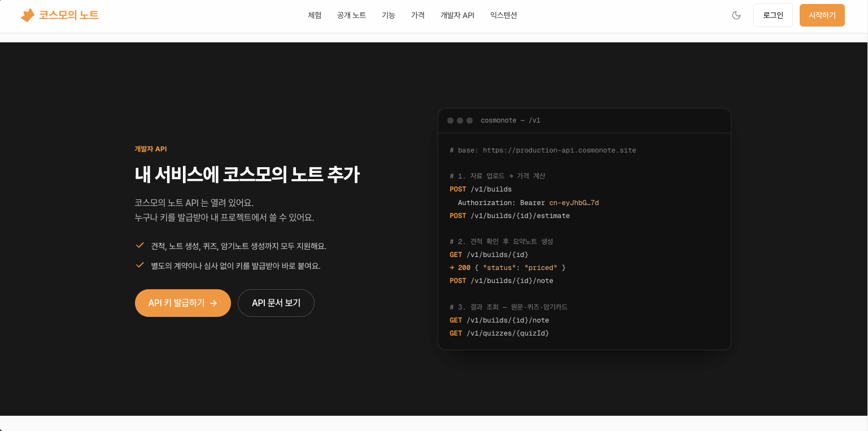This screenshot has height=431, width=868.
Task: Click the bearer token cn-eyJhbG…7d
Action: [574, 202]
